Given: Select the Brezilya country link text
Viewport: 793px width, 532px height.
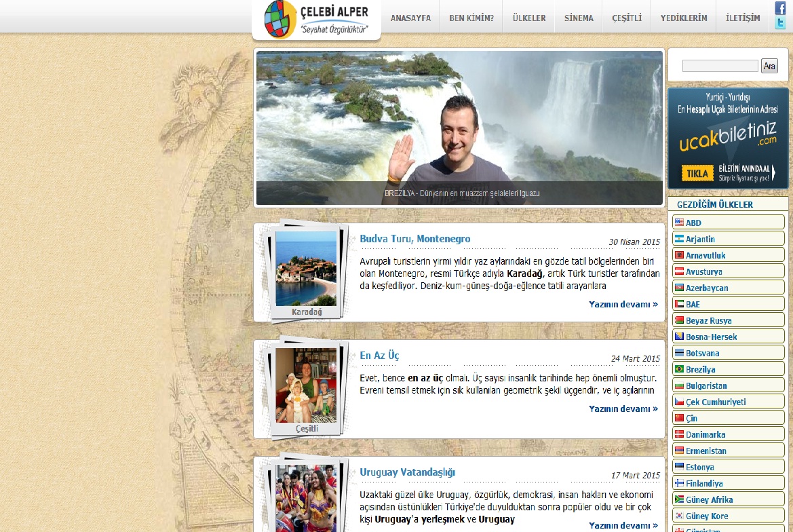Looking at the screenshot, I should point(701,369).
